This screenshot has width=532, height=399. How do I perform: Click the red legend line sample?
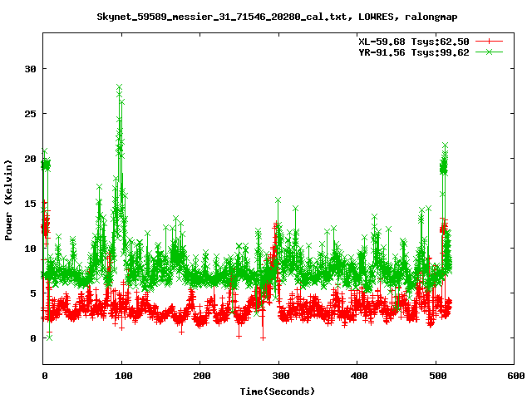(x=489, y=42)
